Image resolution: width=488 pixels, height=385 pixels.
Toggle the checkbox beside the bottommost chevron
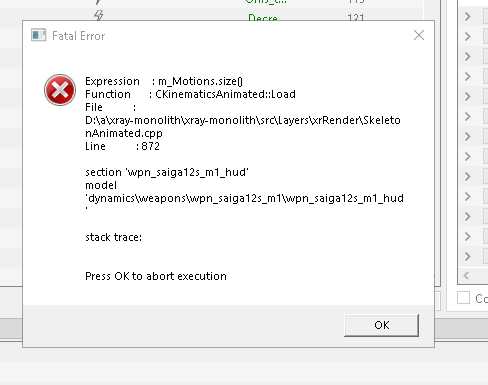point(486,256)
